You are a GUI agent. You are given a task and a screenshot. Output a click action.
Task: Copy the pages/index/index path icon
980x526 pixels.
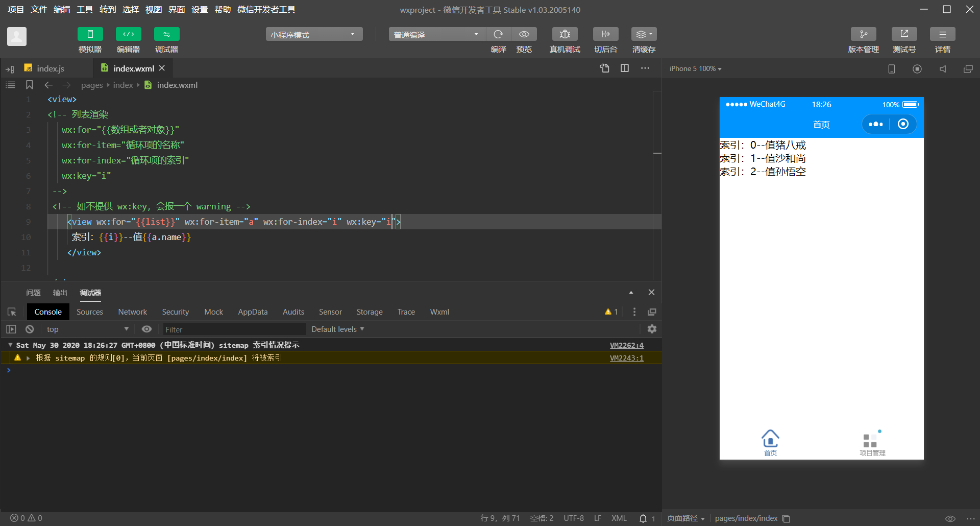click(786, 518)
